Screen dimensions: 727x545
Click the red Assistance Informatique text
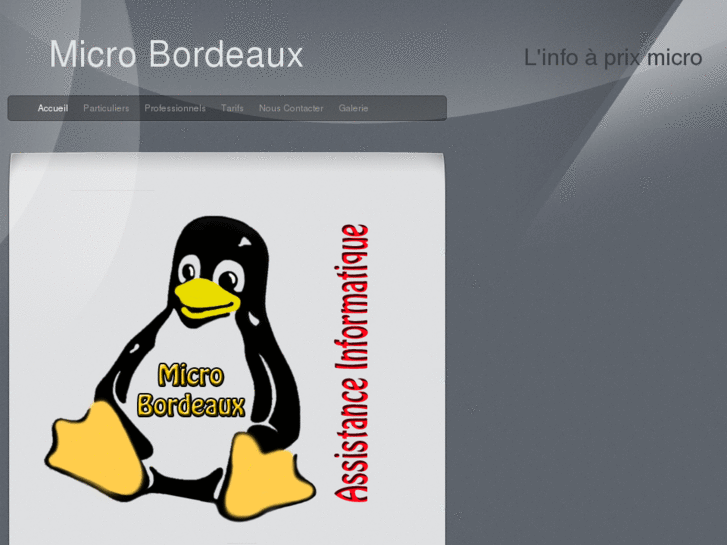[x=351, y=363]
